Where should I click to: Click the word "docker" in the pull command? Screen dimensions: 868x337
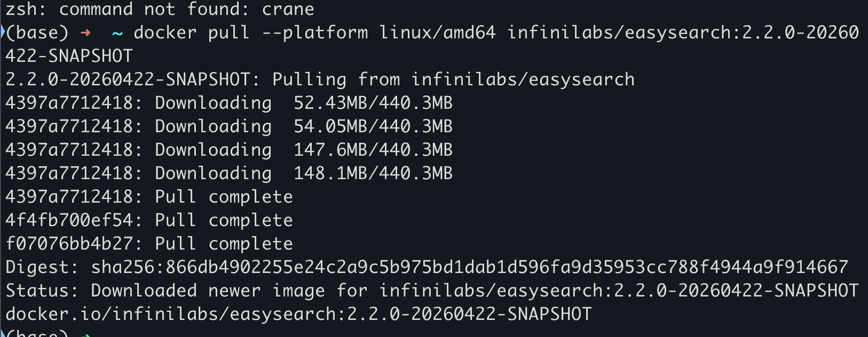coord(165,33)
